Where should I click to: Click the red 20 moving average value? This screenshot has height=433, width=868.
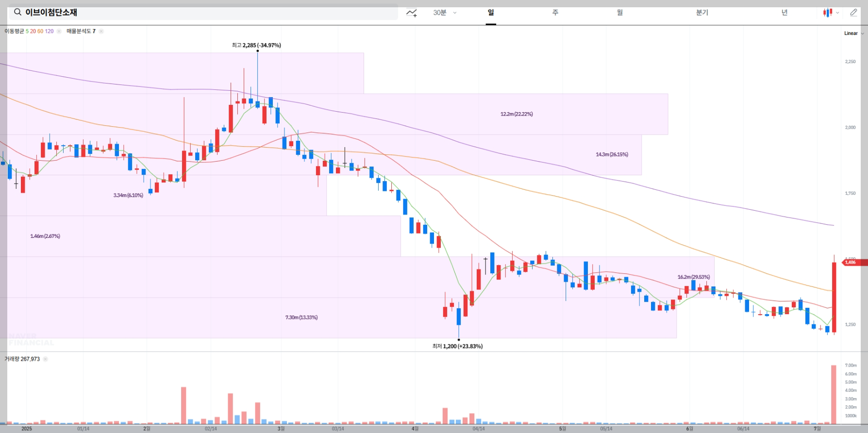coord(33,31)
